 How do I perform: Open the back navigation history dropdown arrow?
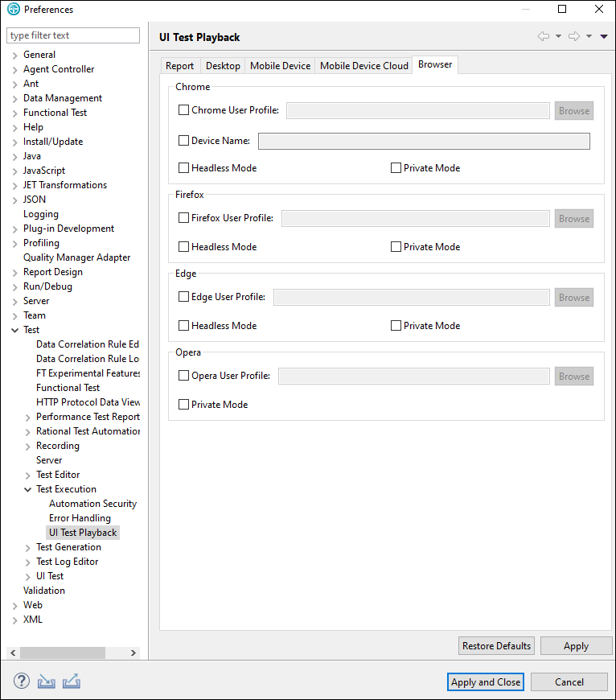pyautogui.click(x=558, y=36)
